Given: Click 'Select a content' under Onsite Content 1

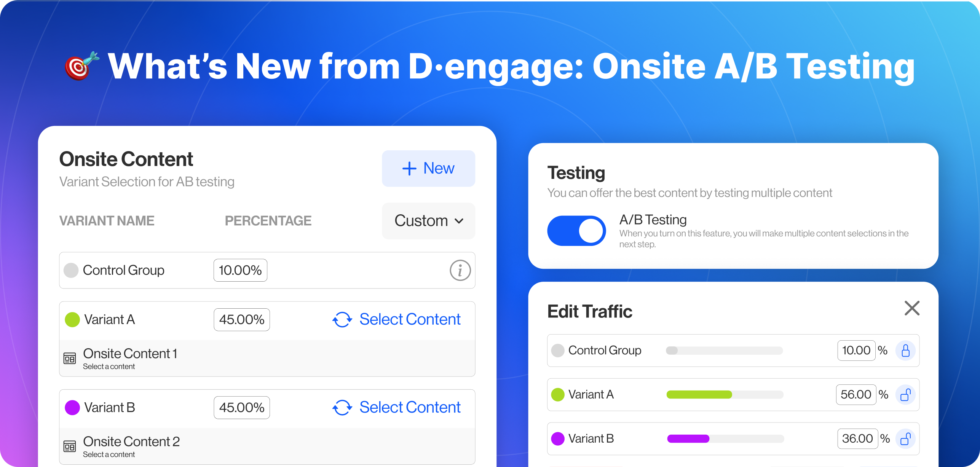Looking at the screenshot, I should point(109,366).
